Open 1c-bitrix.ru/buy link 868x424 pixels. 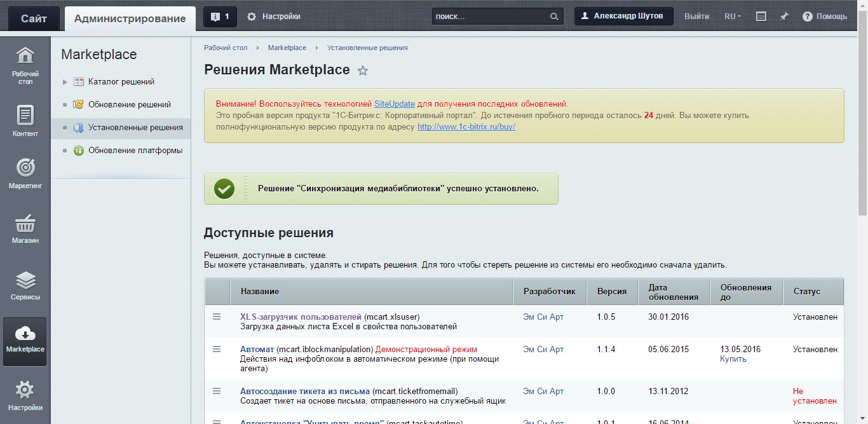click(466, 127)
